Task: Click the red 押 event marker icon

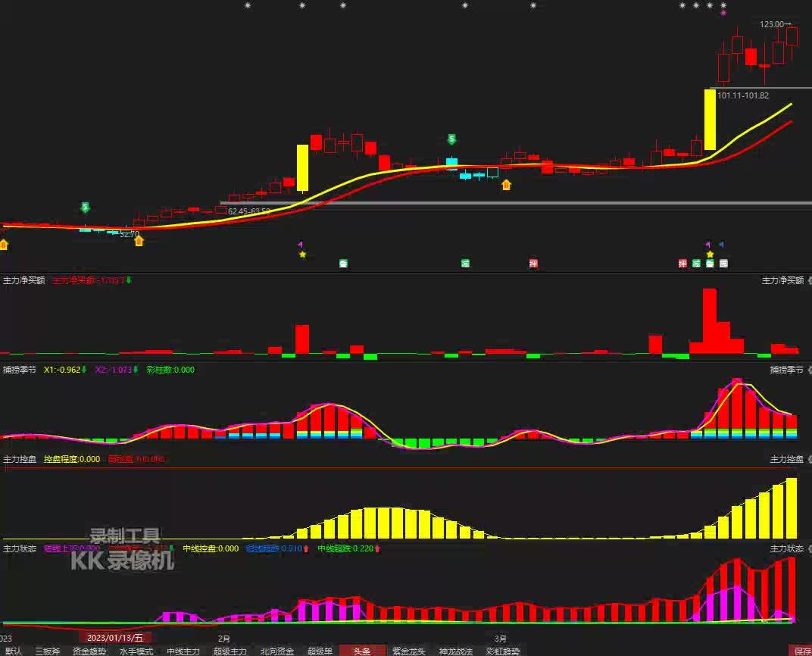Action: pos(533,264)
